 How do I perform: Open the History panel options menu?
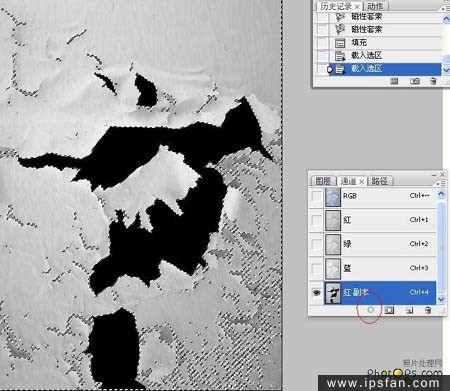pyautogui.click(x=446, y=8)
